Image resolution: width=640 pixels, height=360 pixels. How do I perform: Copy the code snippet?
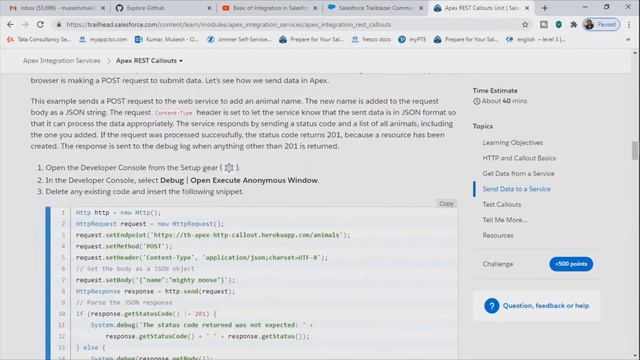pyautogui.click(x=446, y=203)
